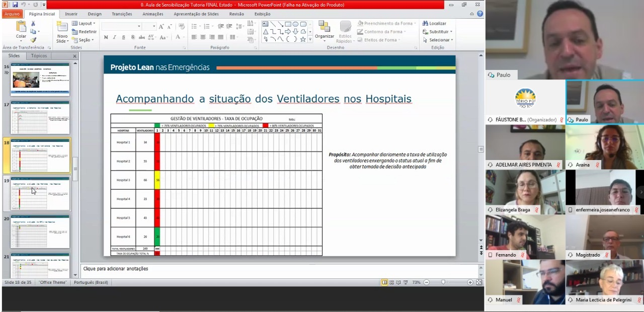The width and height of the screenshot is (644, 312).
Task: Expand the font size combo box
Action: (153, 26)
